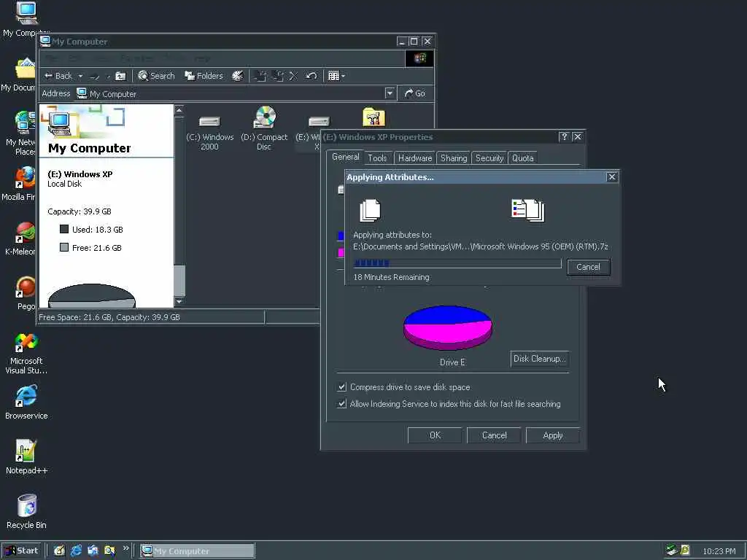
Task: Expand Quick Launch overflow chevron
Action: click(x=125, y=548)
